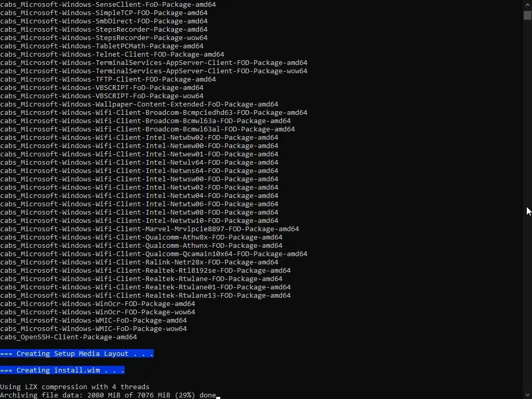
Task: Click the Intel-Netwtw06 package line
Action: click(x=139, y=204)
